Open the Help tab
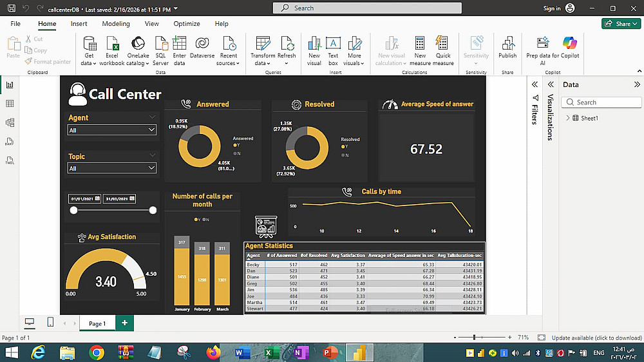This screenshot has width=644, height=362. click(222, 24)
